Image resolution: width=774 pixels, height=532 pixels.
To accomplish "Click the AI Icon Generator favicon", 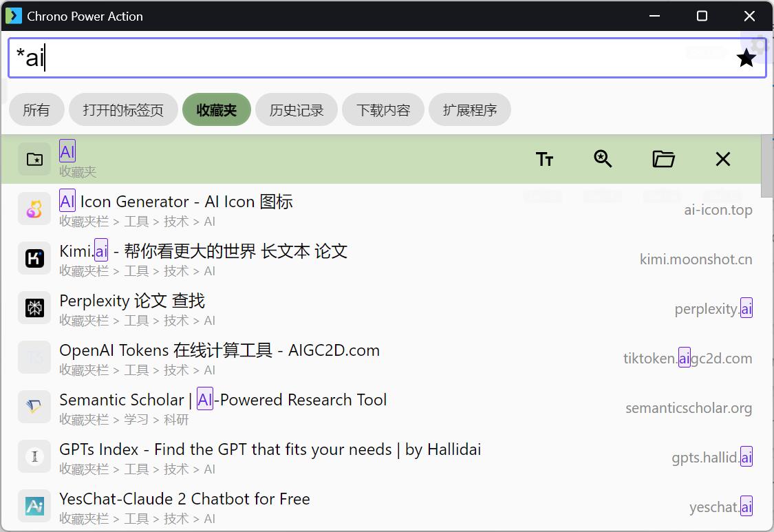I will (x=34, y=209).
